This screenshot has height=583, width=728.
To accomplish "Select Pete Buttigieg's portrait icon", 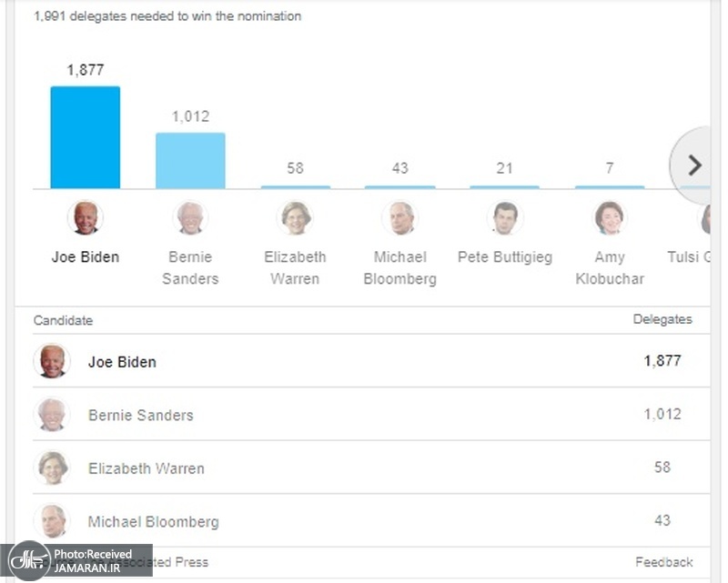I will tap(505, 218).
